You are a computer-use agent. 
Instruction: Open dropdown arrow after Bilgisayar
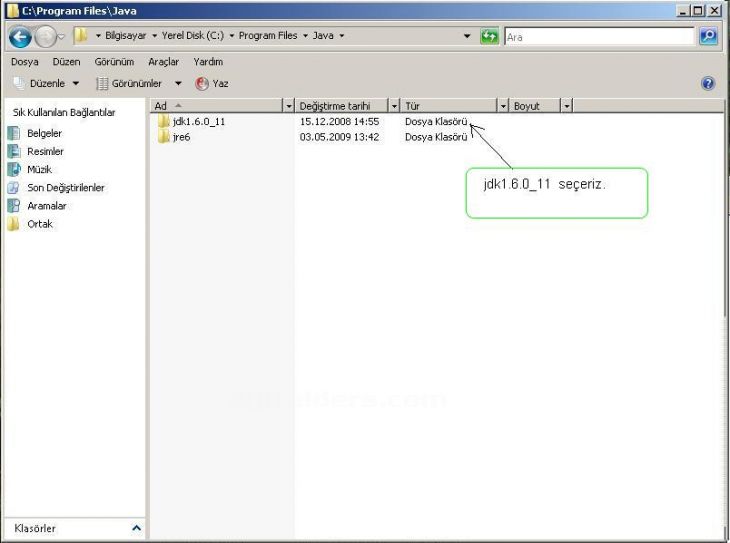(155, 36)
